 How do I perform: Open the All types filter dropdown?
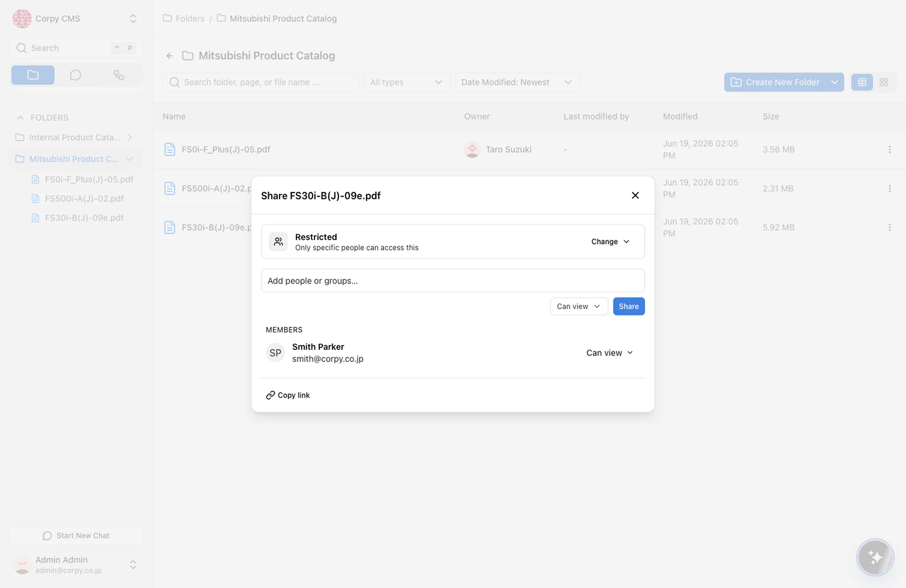[407, 82]
